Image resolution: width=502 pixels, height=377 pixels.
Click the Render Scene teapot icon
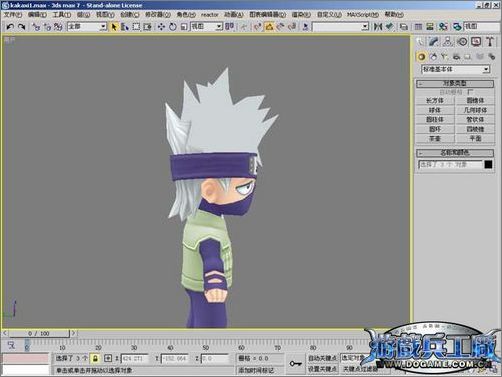click(457, 27)
